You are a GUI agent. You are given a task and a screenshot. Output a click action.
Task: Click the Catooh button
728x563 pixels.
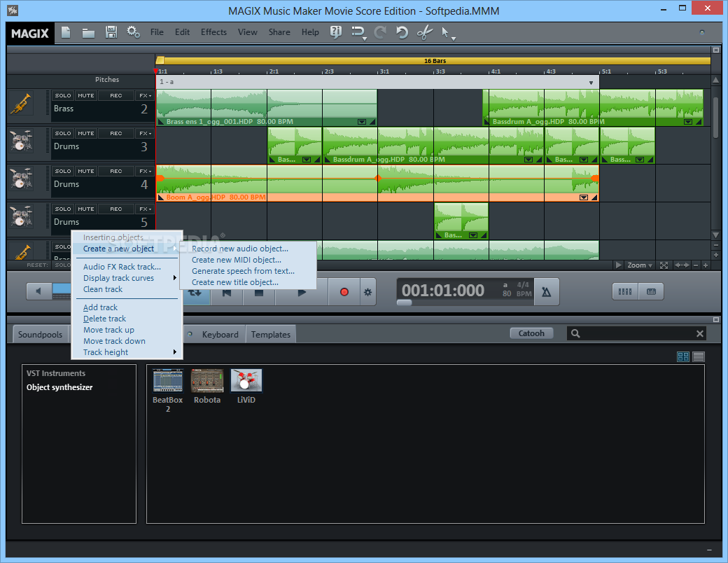click(x=531, y=333)
